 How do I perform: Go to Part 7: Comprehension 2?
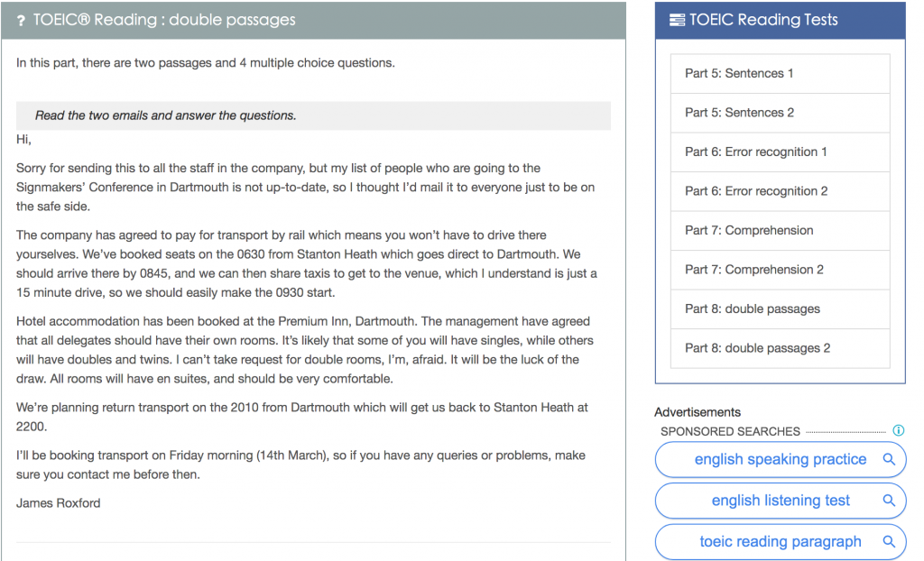(x=780, y=270)
